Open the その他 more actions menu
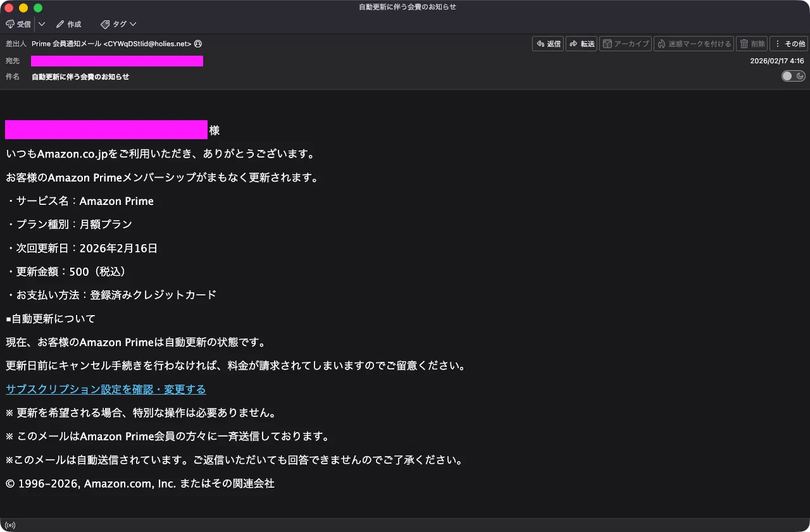The height and width of the screenshot is (532, 810). pyautogui.click(x=788, y=44)
